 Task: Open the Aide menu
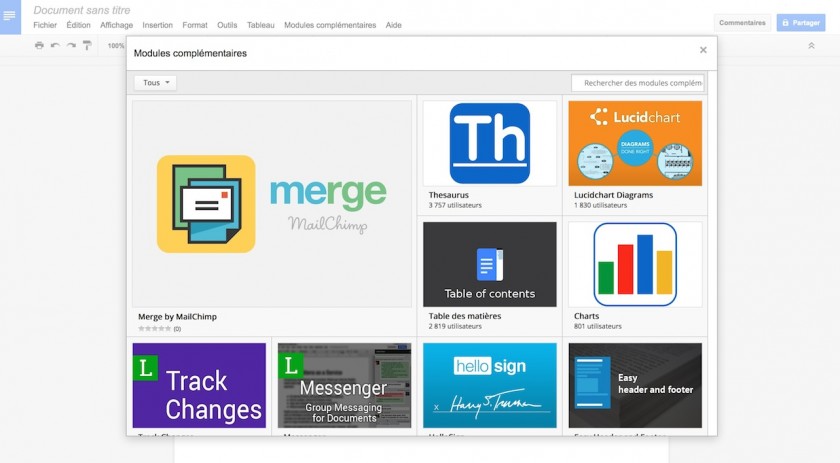pyautogui.click(x=393, y=25)
